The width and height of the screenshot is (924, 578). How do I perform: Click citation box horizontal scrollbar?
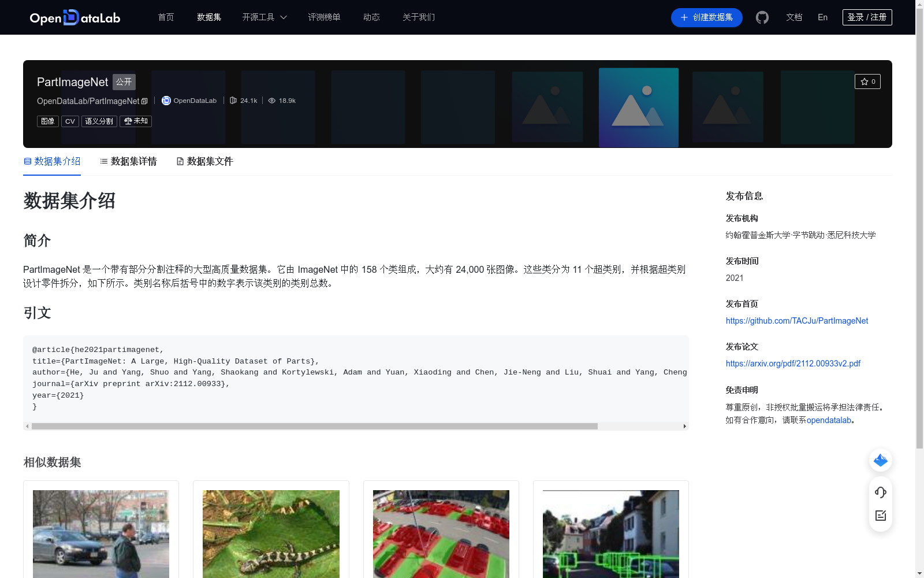tap(315, 427)
